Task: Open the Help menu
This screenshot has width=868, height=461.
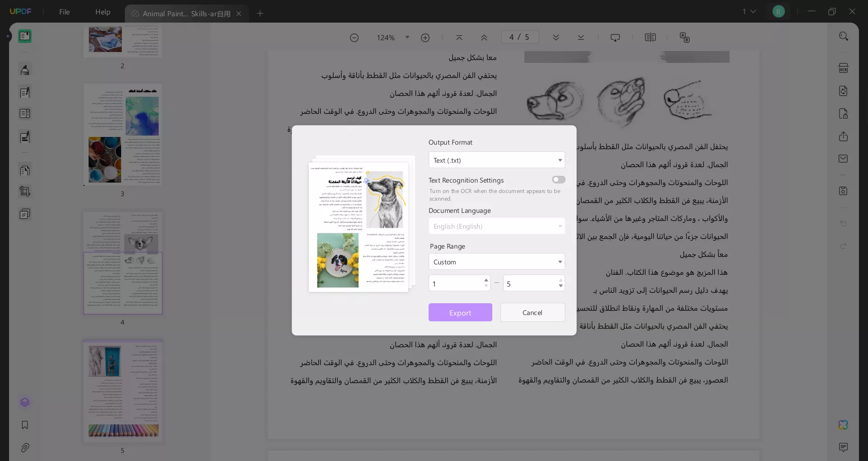Action: click(x=103, y=12)
